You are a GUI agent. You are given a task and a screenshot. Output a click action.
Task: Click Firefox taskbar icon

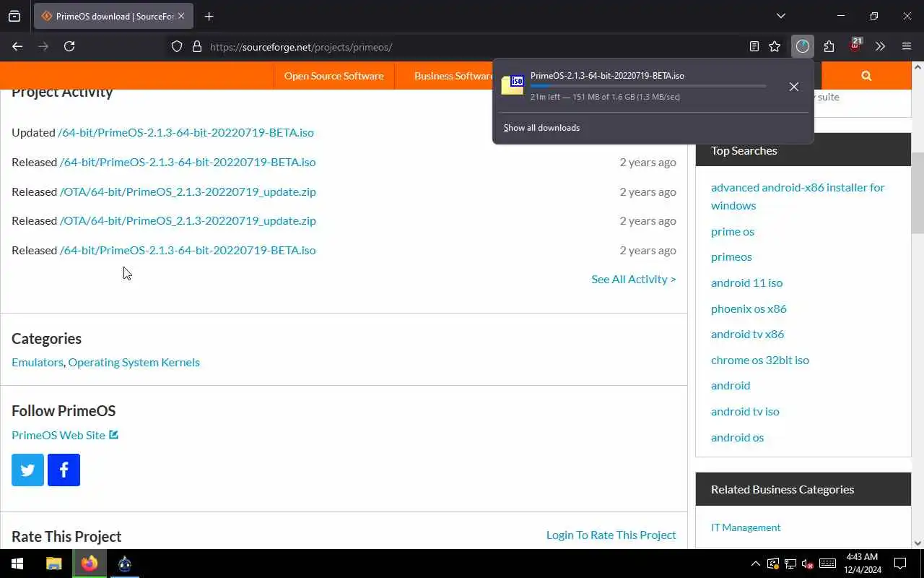pyautogui.click(x=90, y=564)
